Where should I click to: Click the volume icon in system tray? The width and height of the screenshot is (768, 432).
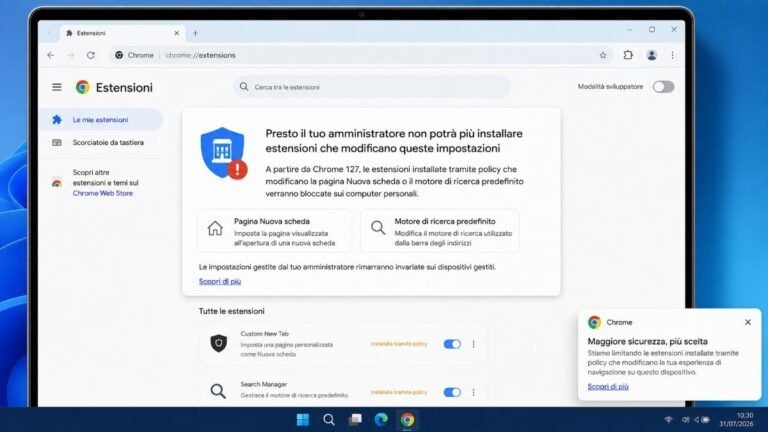[x=685, y=420]
